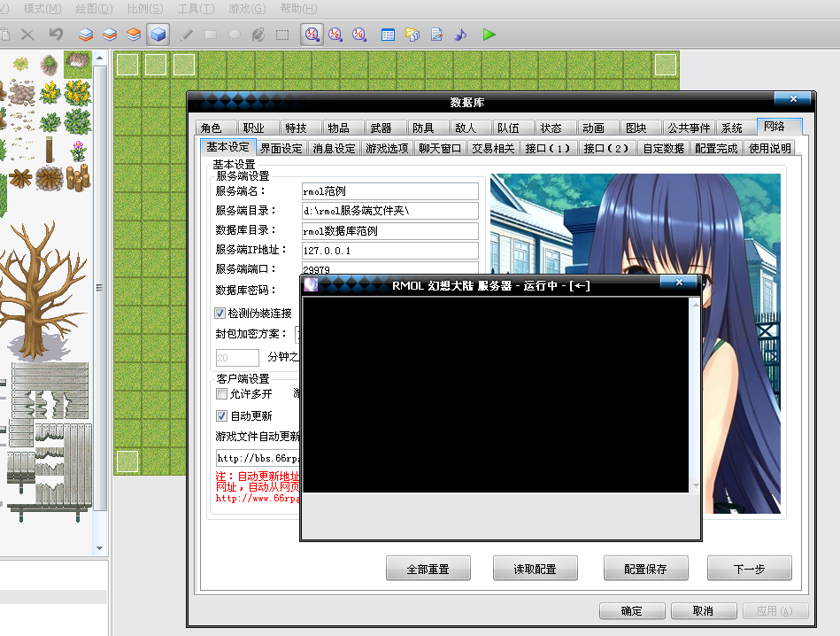Click the 服务端IP地址 input field
Screen dimensions: 840x636
(x=390, y=251)
